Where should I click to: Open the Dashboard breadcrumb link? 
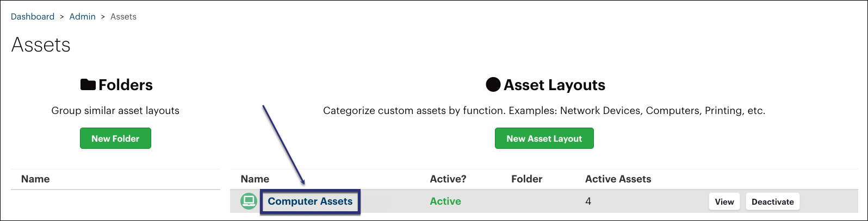(x=33, y=17)
